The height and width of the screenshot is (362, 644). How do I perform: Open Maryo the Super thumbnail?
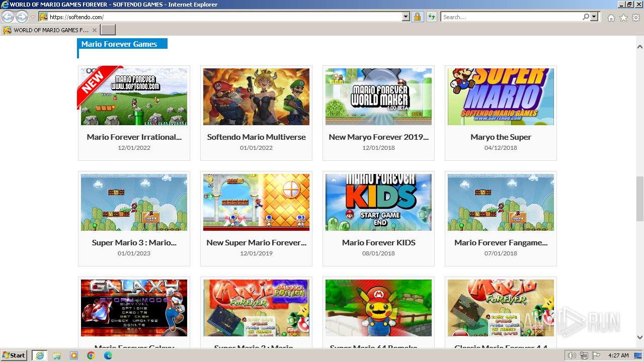point(501,97)
